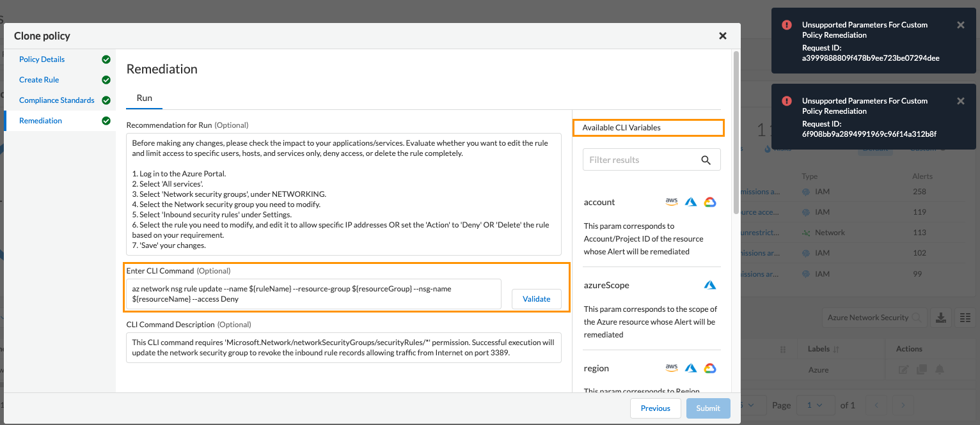Click the AWS icon beside account variable
Viewport: 980px width, 425px height.
pos(672,202)
